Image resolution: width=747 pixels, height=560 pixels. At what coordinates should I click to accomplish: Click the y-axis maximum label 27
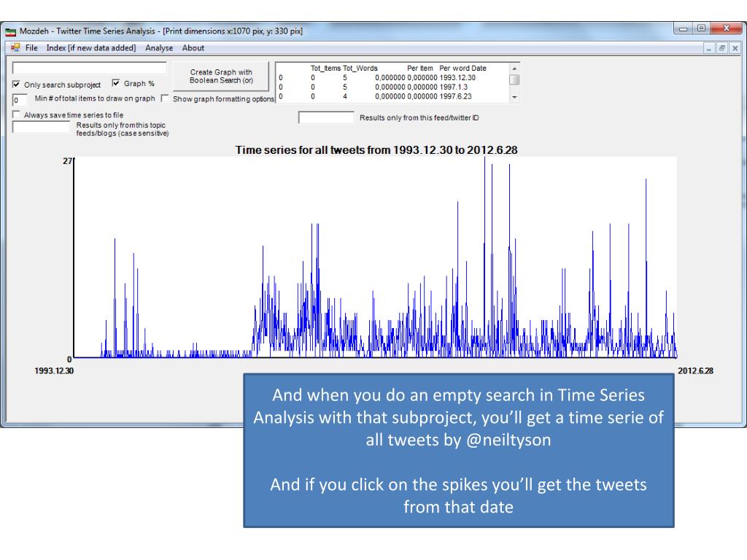click(67, 161)
